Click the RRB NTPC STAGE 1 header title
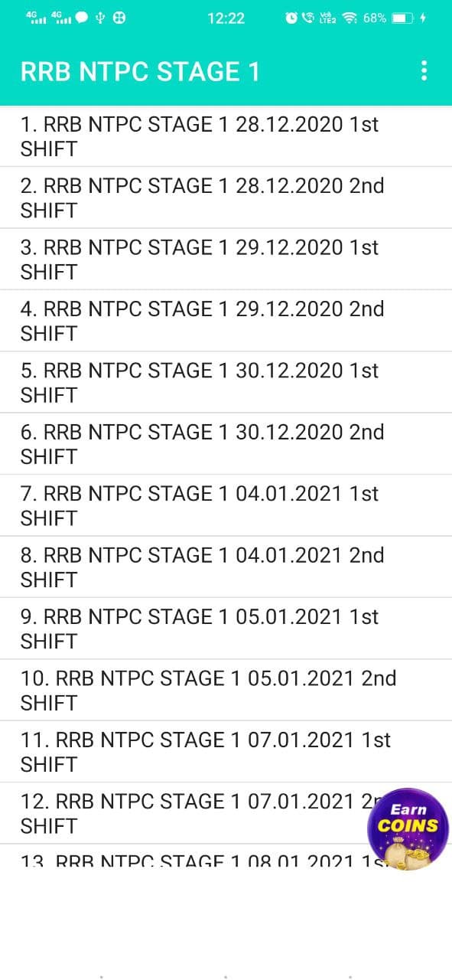 140,72
